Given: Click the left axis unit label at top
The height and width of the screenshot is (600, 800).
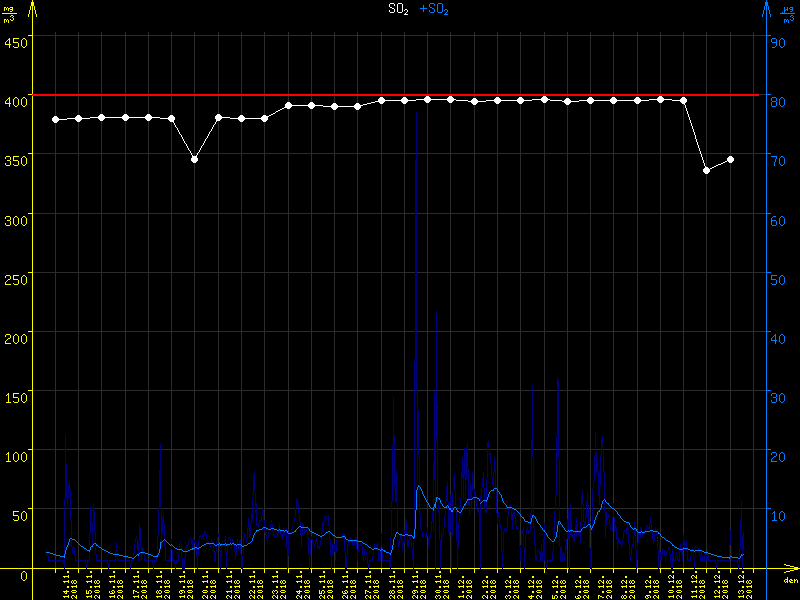Looking at the screenshot, I should pyautogui.click(x=9, y=14).
